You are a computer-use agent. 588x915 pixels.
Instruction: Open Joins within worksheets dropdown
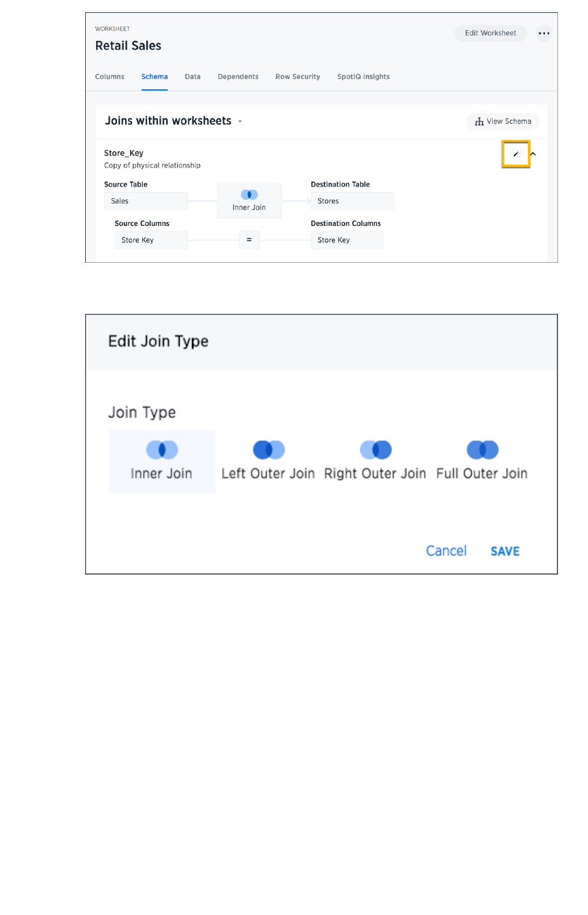coord(240,122)
